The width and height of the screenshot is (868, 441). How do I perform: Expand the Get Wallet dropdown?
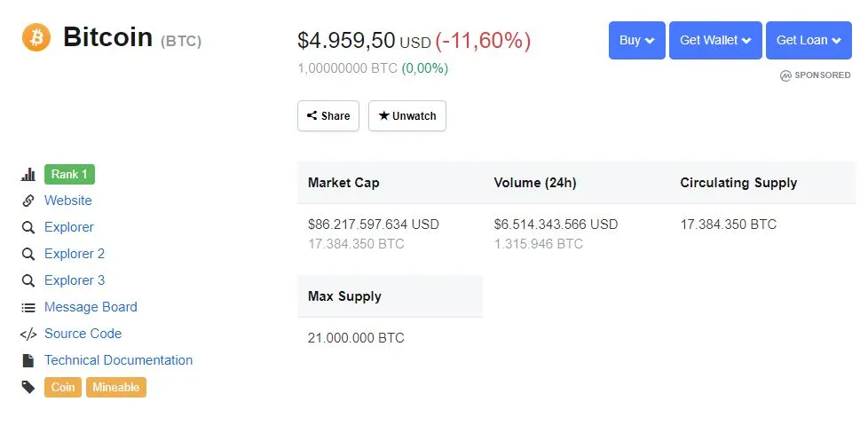714,41
